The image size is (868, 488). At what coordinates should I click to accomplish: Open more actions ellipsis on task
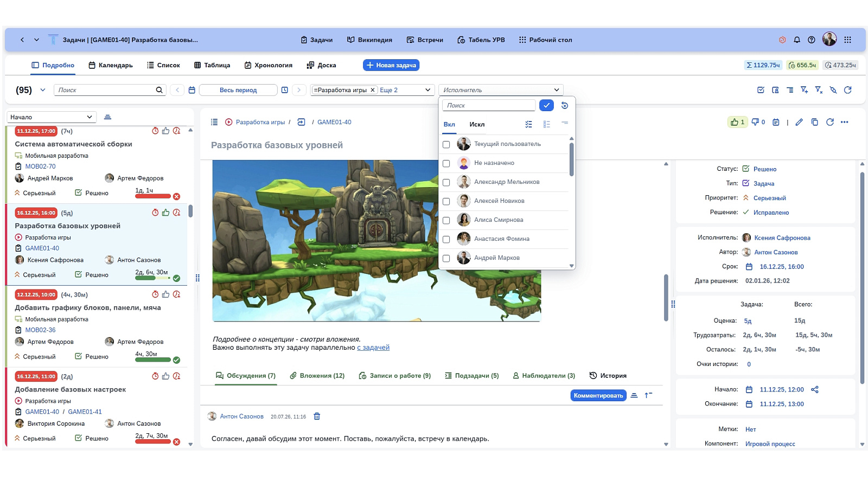click(x=845, y=122)
